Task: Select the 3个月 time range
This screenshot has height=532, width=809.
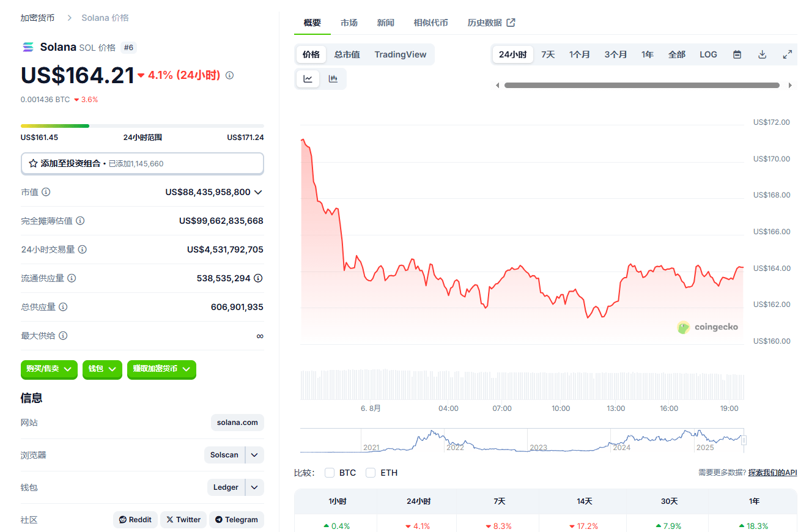Action: pyautogui.click(x=616, y=54)
